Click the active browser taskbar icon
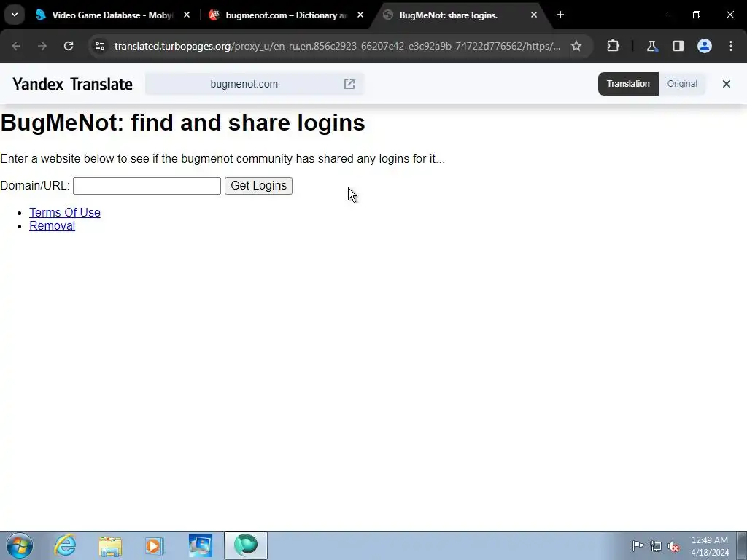 pos(245,545)
